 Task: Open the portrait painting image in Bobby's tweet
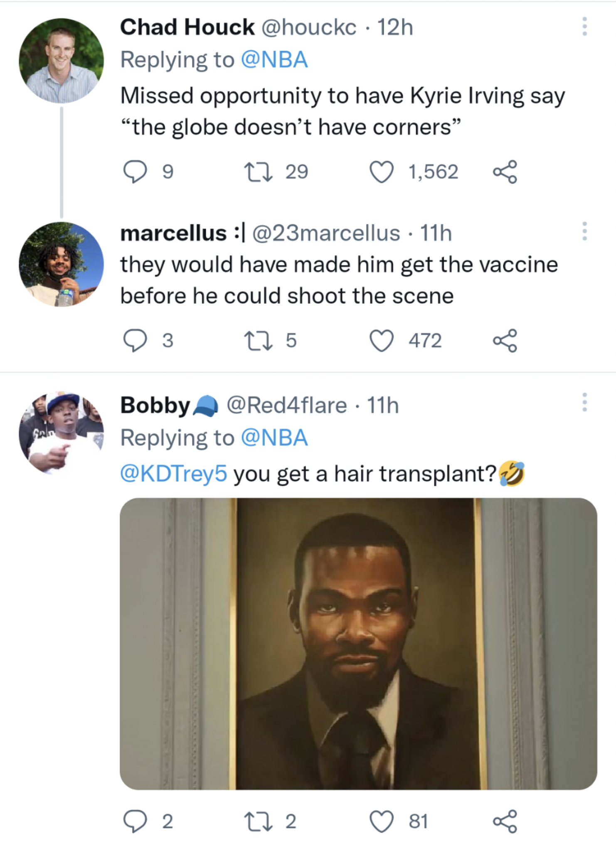(358, 643)
